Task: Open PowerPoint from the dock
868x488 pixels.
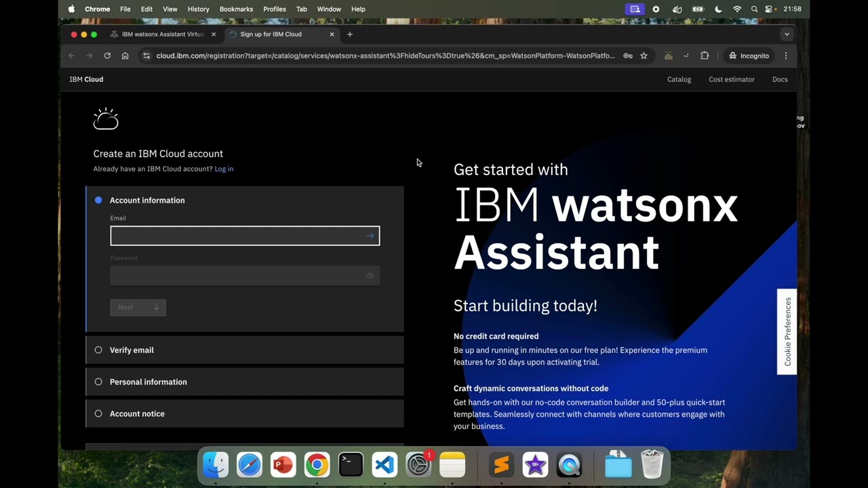Action: tap(283, 465)
